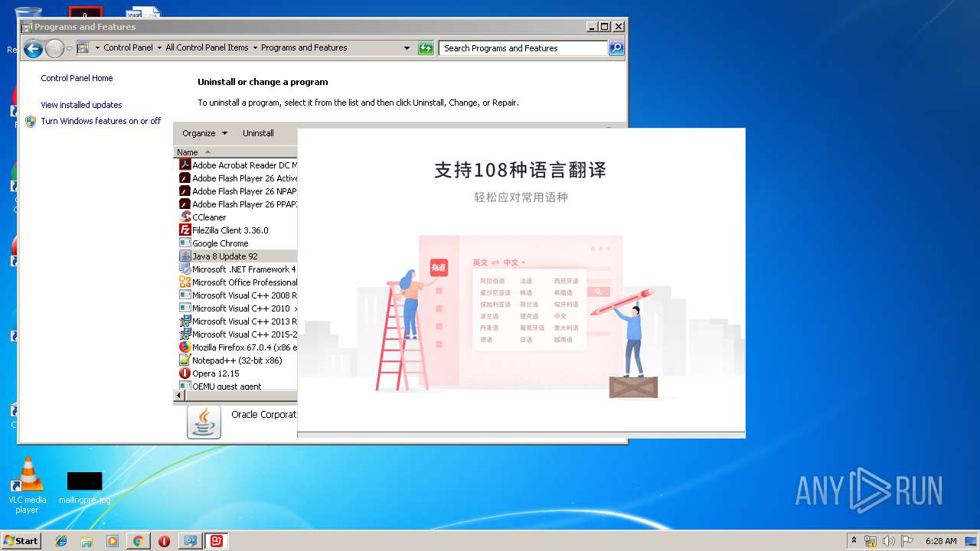Switch to the red Youdao taskbar button
This screenshot has height=551, width=980.
click(x=217, y=541)
